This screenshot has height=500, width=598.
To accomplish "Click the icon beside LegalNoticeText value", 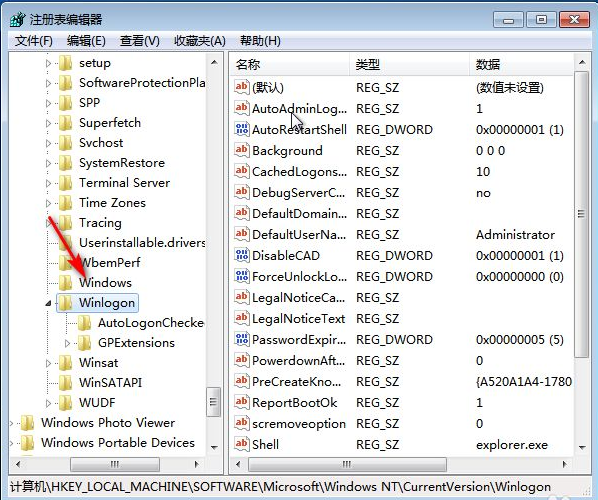I will pos(242,318).
